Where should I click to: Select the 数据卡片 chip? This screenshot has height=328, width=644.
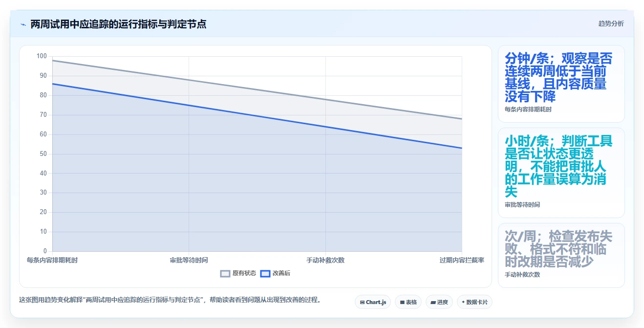(x=474, y=302)
